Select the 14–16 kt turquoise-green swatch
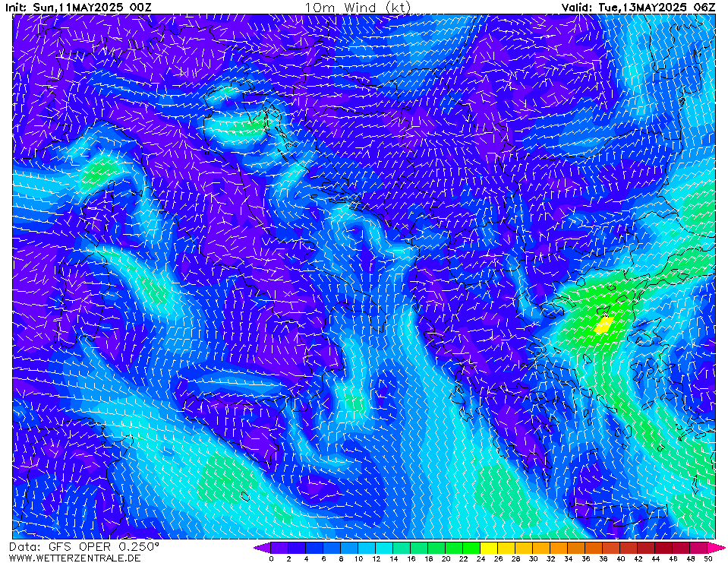This screenshot has height=563, width=728. tap(402, 548)
